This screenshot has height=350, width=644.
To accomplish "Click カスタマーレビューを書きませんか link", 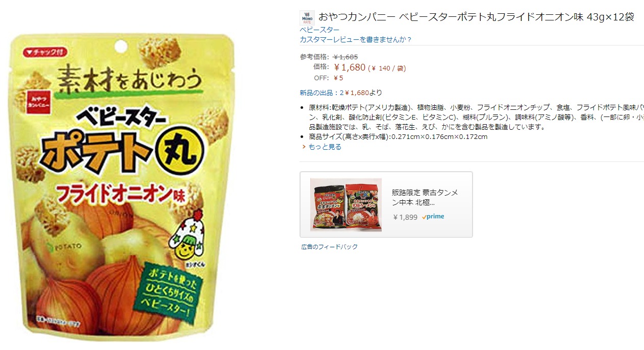I will (x=356, y=39).
